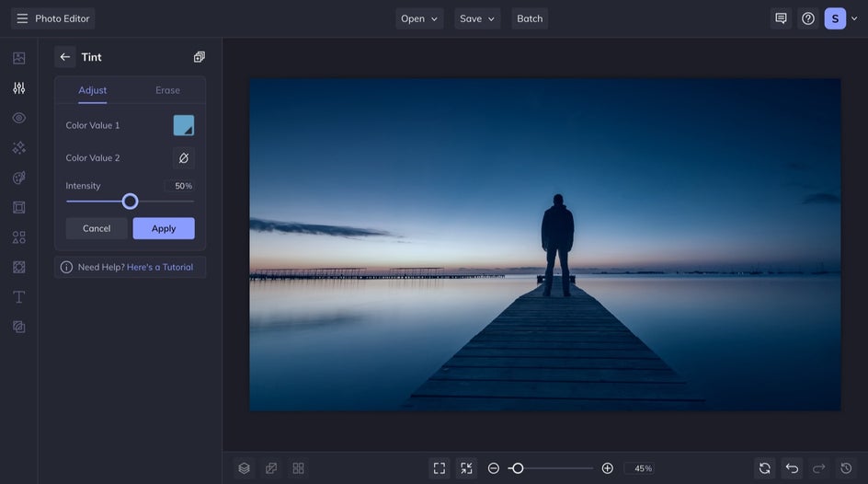Viewport: 868px width, 484px height.
Task: Open the account menu chevron by avatar
Action: [x=854, y=18]
